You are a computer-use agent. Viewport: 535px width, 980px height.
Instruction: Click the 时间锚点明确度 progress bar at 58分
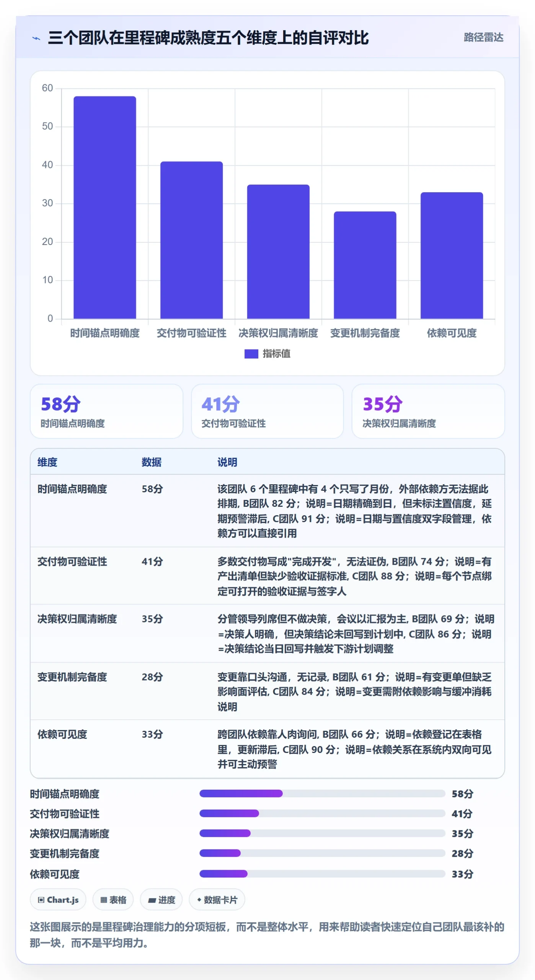pyautogui.click(x=322, y=793)
